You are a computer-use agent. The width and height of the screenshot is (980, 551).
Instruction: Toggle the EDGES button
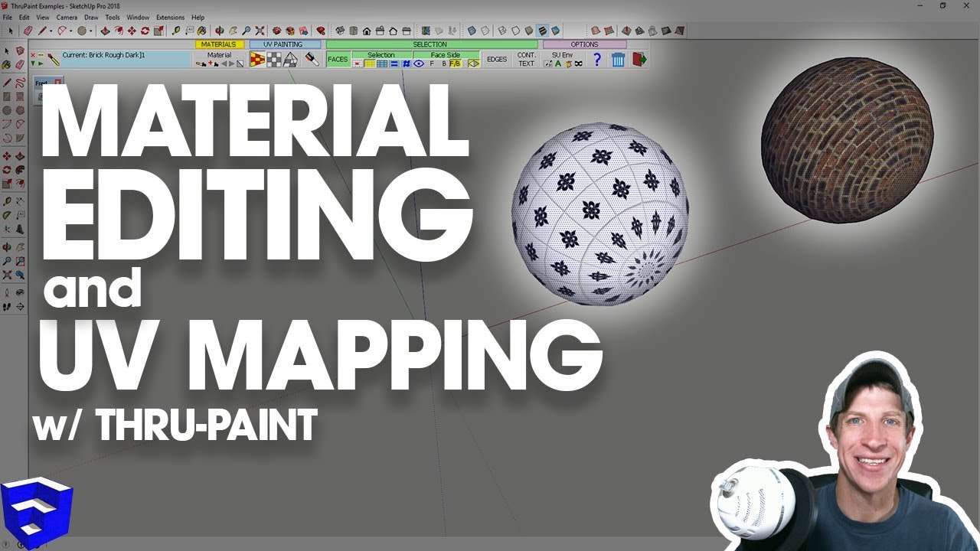[496, 60]
